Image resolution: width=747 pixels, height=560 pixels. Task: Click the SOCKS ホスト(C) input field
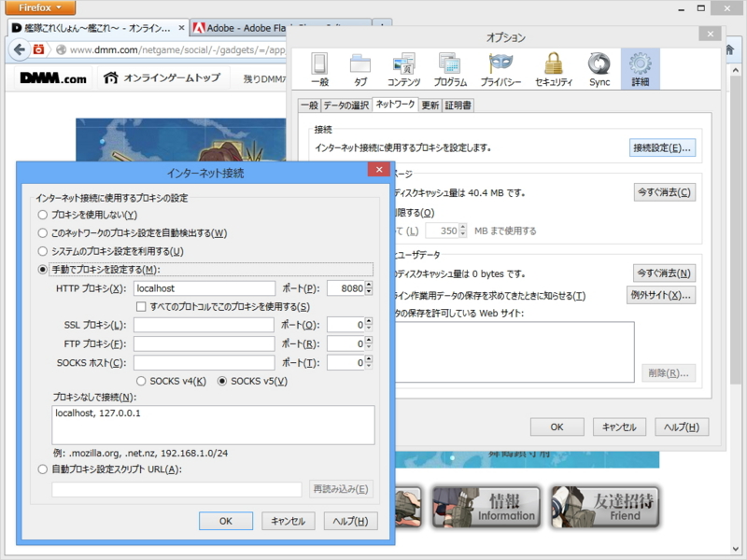click(204, 362)
